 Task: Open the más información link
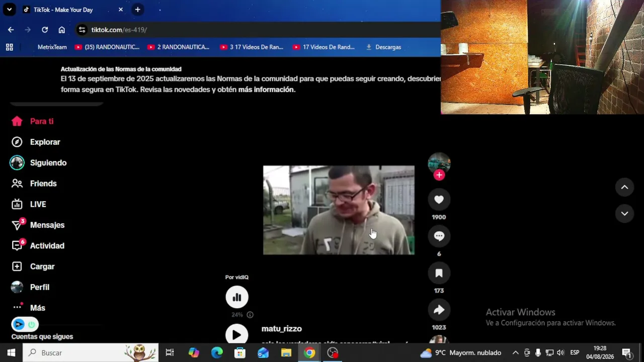pos(266,89)
